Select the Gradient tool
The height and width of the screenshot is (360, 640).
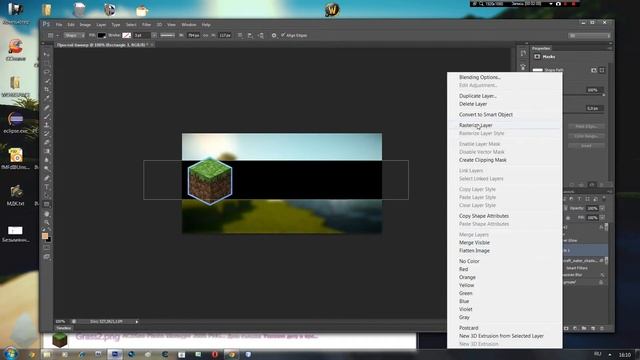pos(47,151)
